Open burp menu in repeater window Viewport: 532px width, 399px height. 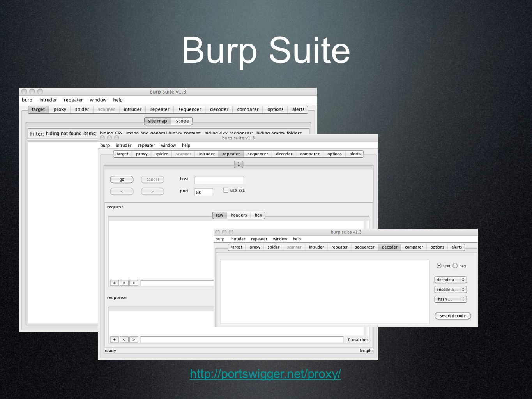pos(105,145)
